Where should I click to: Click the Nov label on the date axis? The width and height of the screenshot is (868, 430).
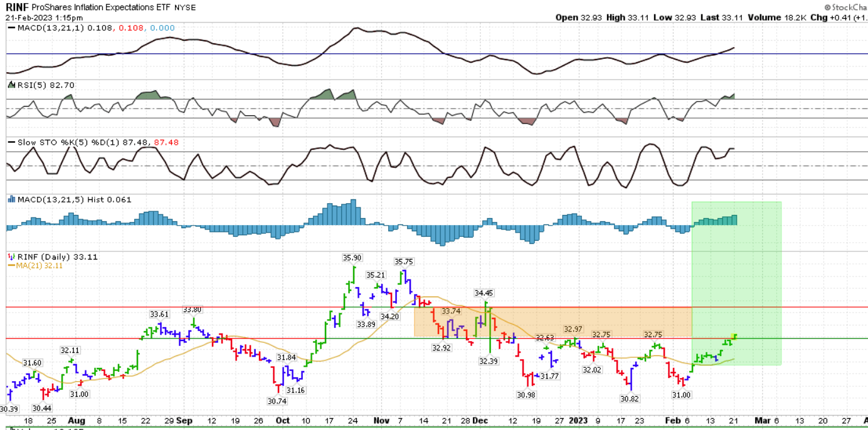(x=381, y=421)
